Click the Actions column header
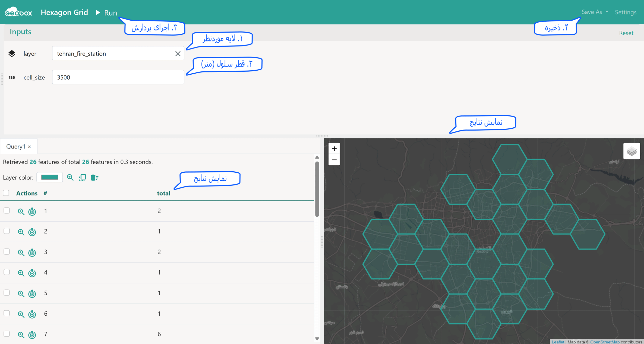644x344 pixels. (27, 193)
